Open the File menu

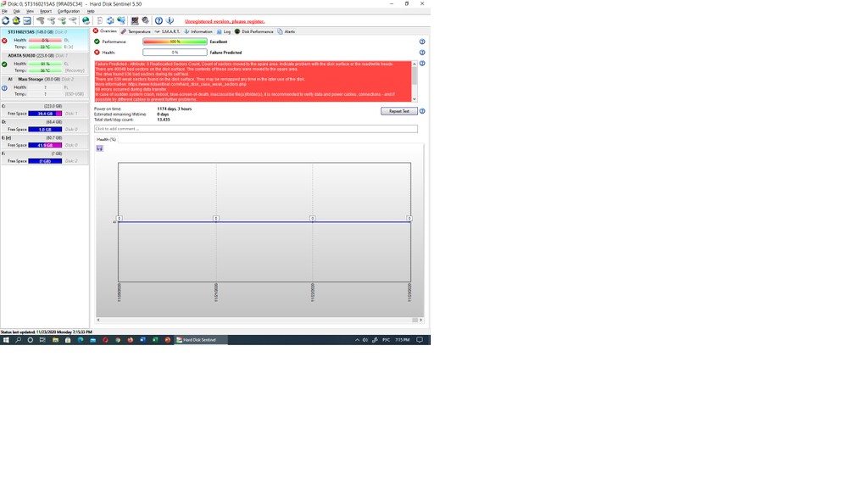(x=4, y=11)
